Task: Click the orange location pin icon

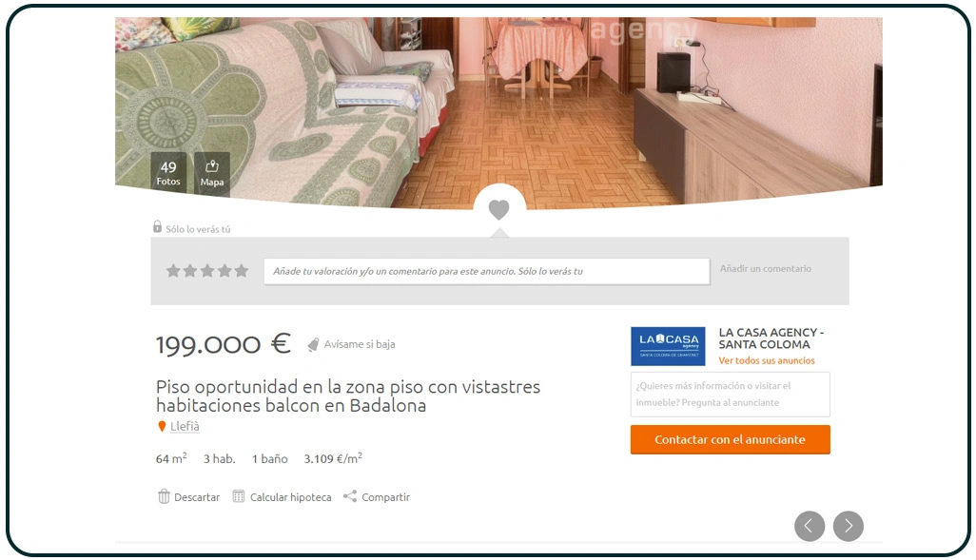Action: [162, 426]
